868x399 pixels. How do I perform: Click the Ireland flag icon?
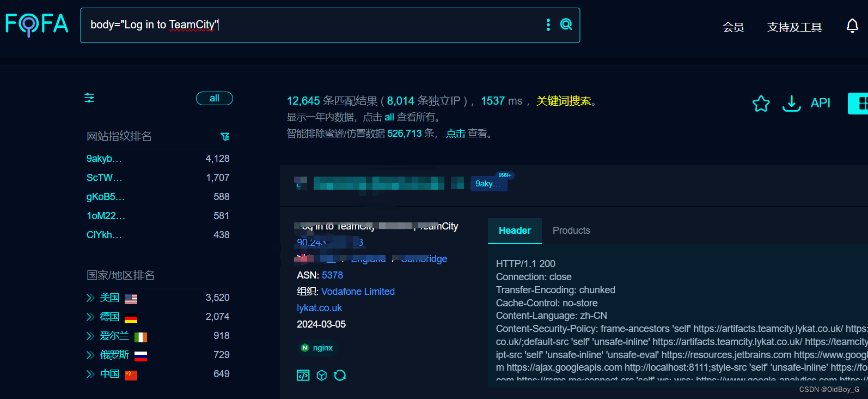tap(140, 337)
